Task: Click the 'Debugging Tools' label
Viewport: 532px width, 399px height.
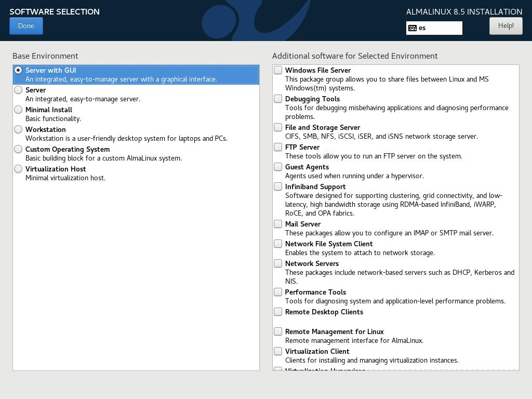Action: pos(312,99)
